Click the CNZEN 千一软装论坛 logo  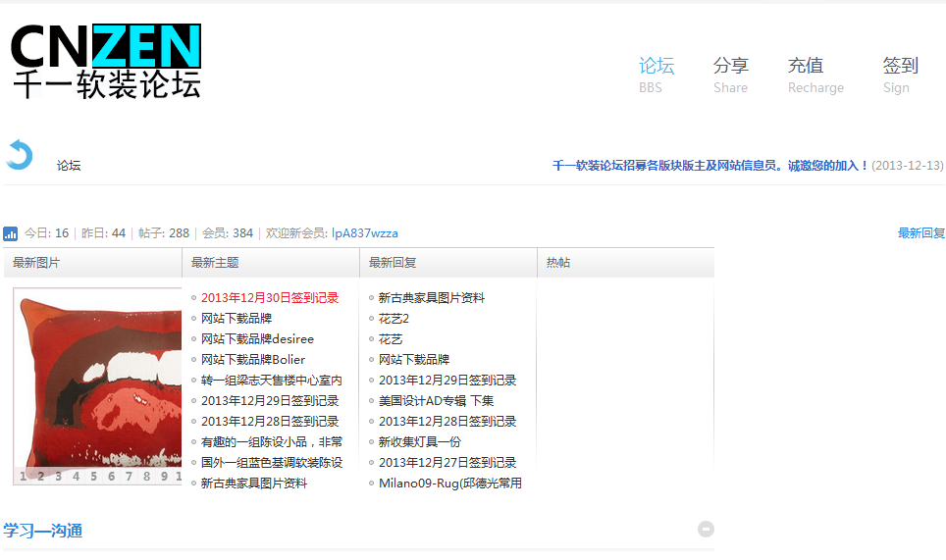pos(106,62)
